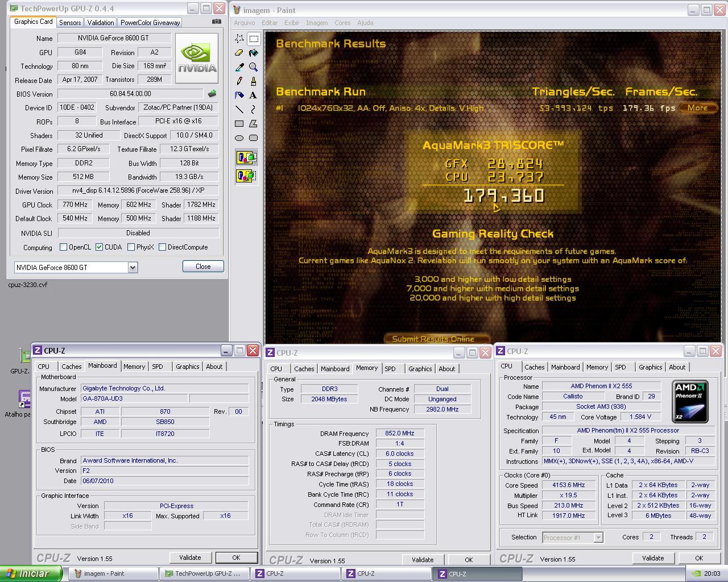Uncheck the CUDA checkbox in GPU-Z
Screen dimensions: 728x582
pos(100,247)
